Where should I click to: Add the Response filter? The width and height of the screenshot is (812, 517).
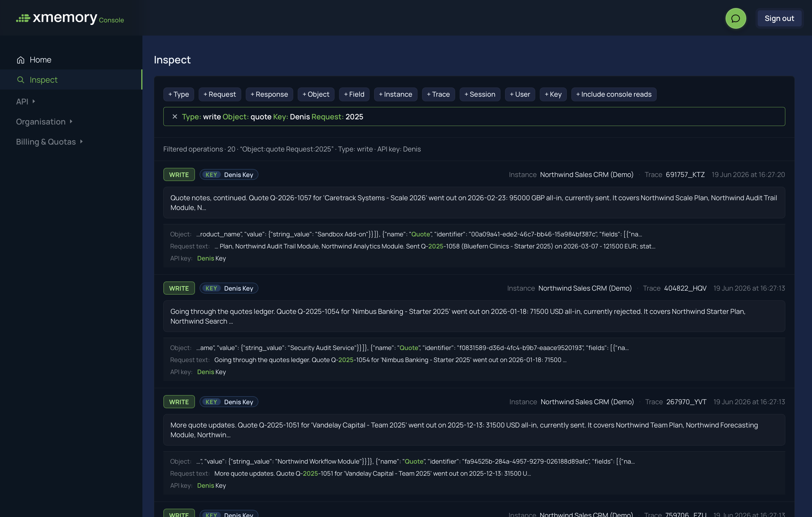[269, 94]
